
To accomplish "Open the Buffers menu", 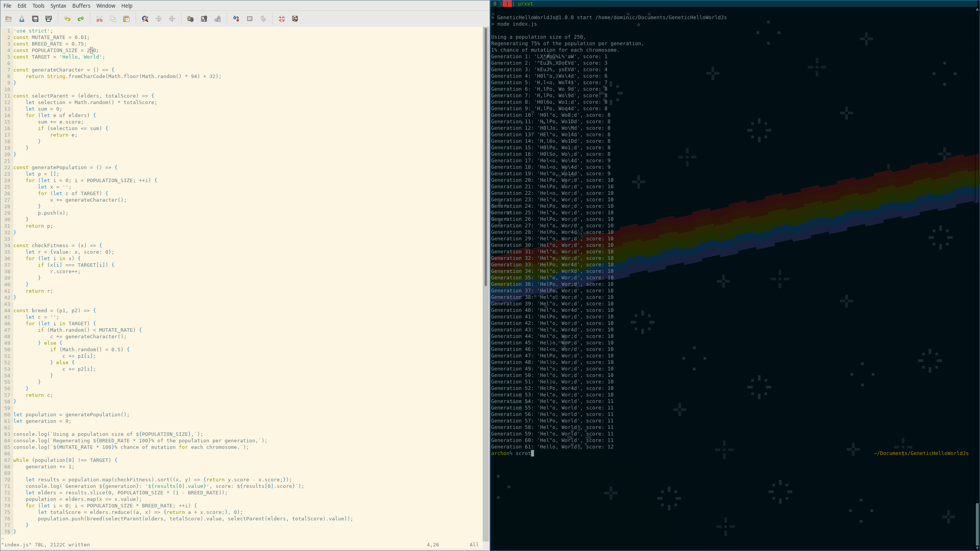I will tap(81, 6).
